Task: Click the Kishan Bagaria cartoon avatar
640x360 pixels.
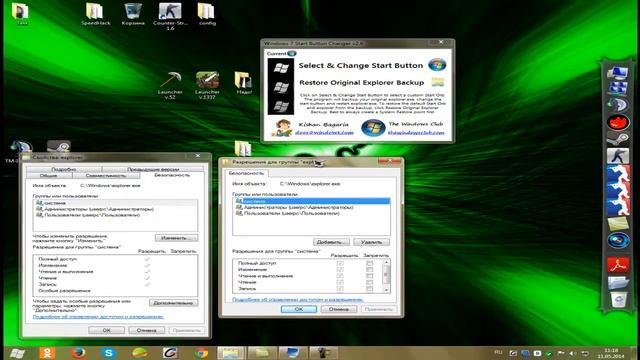Action: coord(282,128)
